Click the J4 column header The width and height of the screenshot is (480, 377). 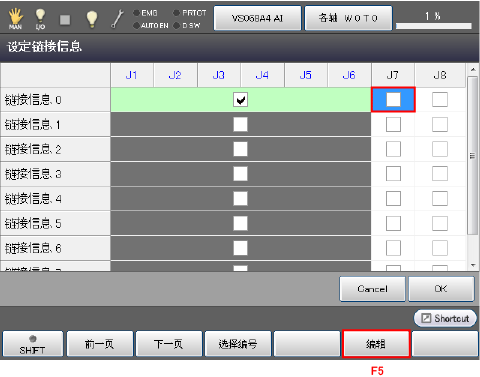pyautogui.click(x=262, y=75)
